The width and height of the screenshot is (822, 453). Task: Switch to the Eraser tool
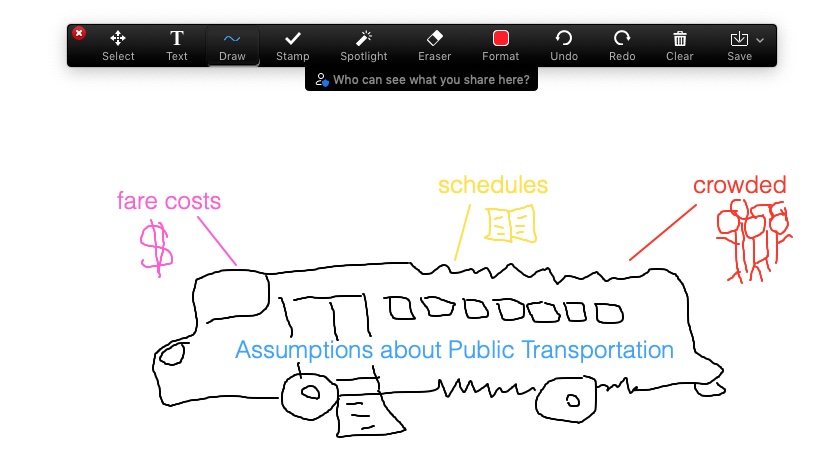point(434,45)
